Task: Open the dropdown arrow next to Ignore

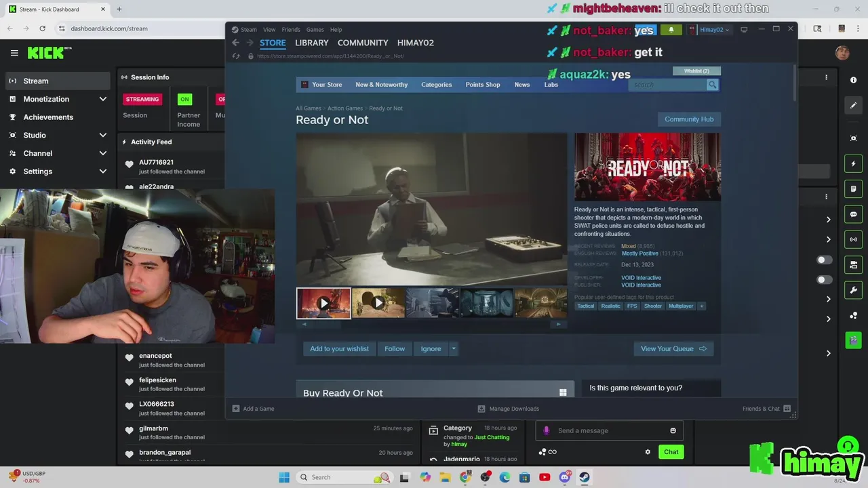Action: tap(454, 349)
